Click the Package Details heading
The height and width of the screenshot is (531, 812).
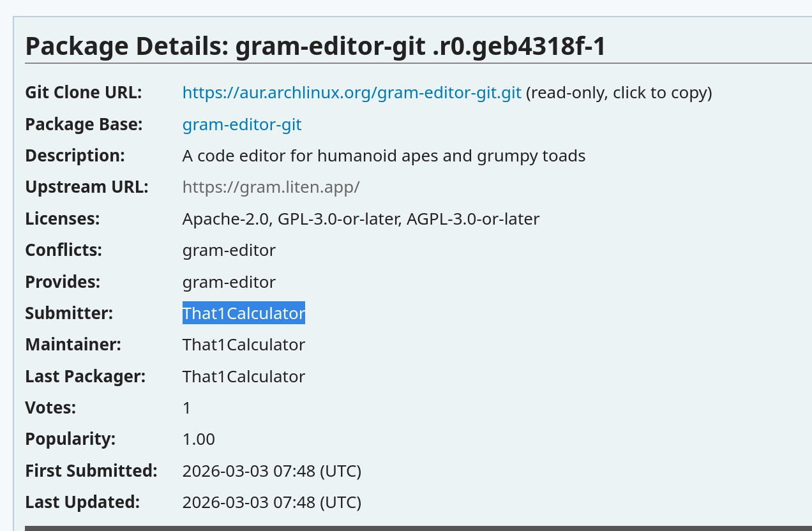(315, 47)
